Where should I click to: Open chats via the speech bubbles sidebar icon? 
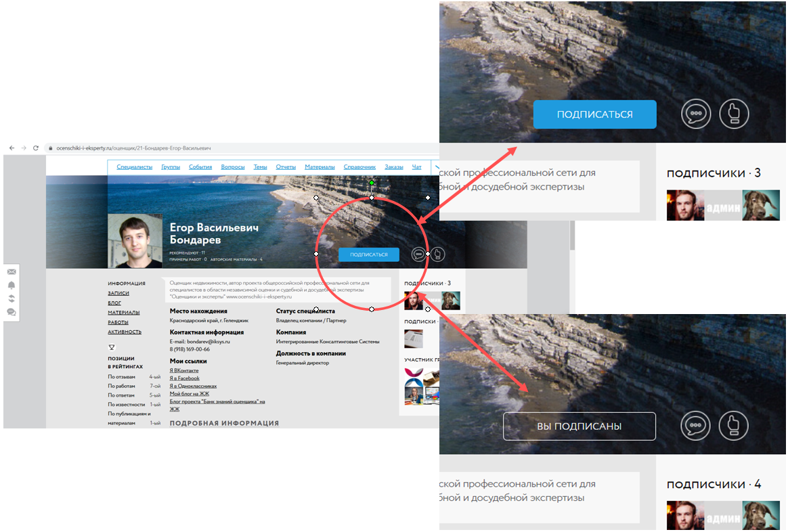click(12, 312)
